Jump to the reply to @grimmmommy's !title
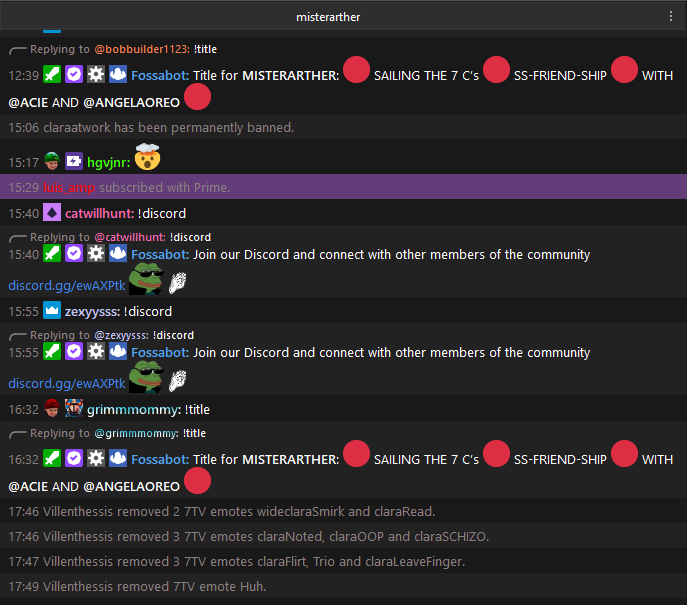This screenshot has height=605, width=687. click(x=108, y=433)
